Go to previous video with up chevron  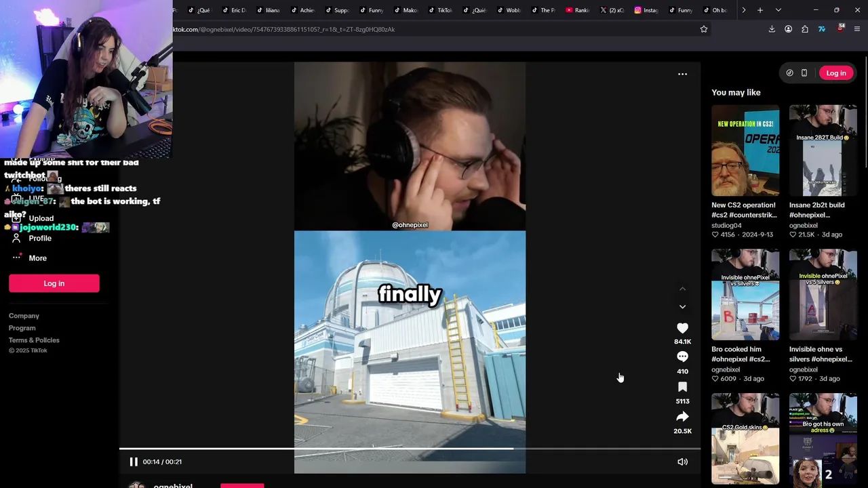point(682,289)
